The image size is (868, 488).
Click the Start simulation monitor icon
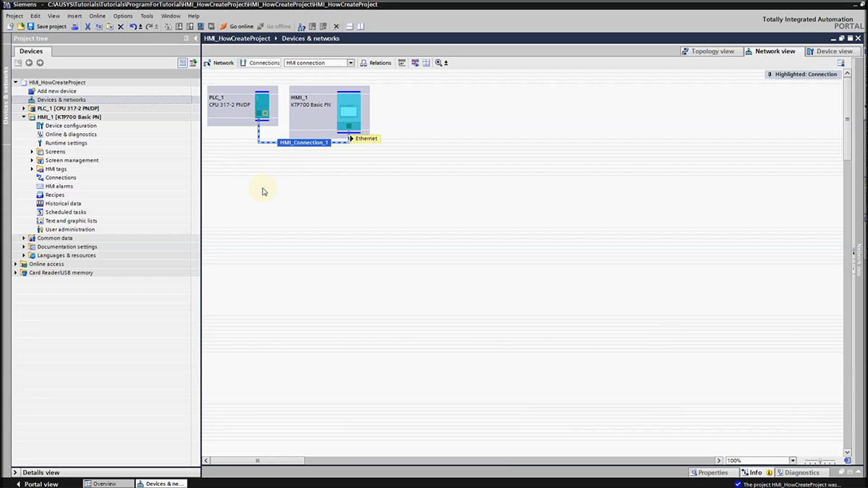(x=200, y=26)
